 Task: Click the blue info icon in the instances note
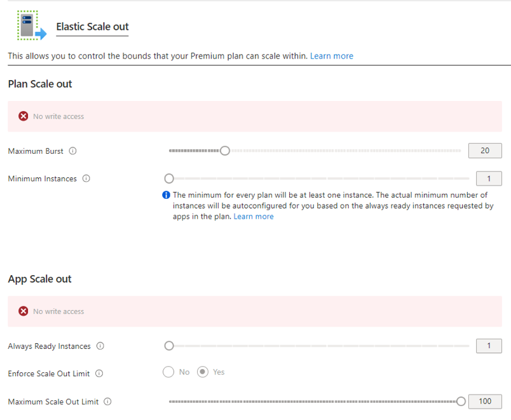[166, 194]
